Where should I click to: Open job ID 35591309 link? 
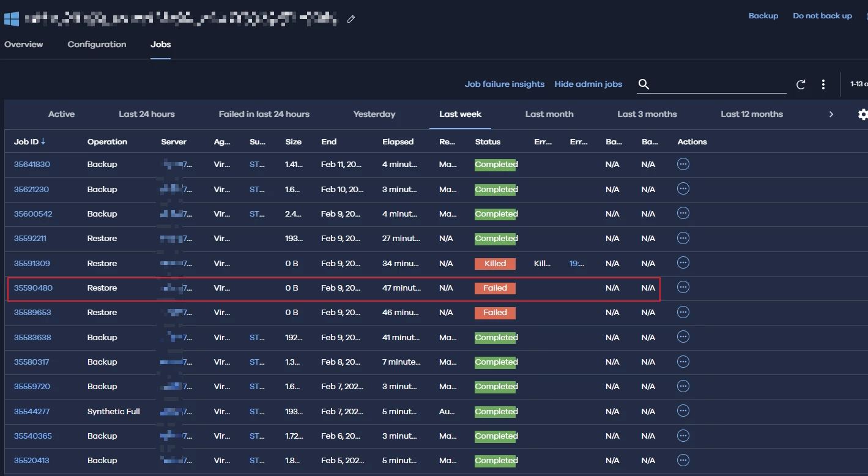(32, 264)
